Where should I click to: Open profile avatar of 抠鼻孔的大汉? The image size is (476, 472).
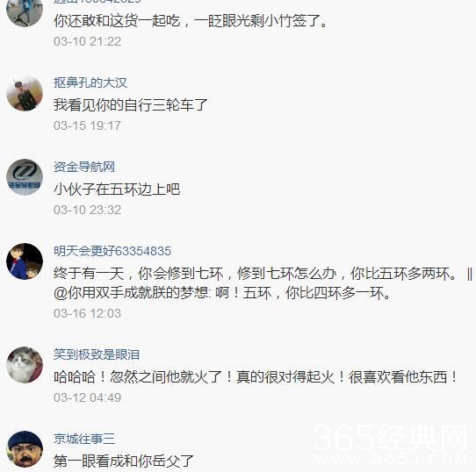click(x=25, y=93)
